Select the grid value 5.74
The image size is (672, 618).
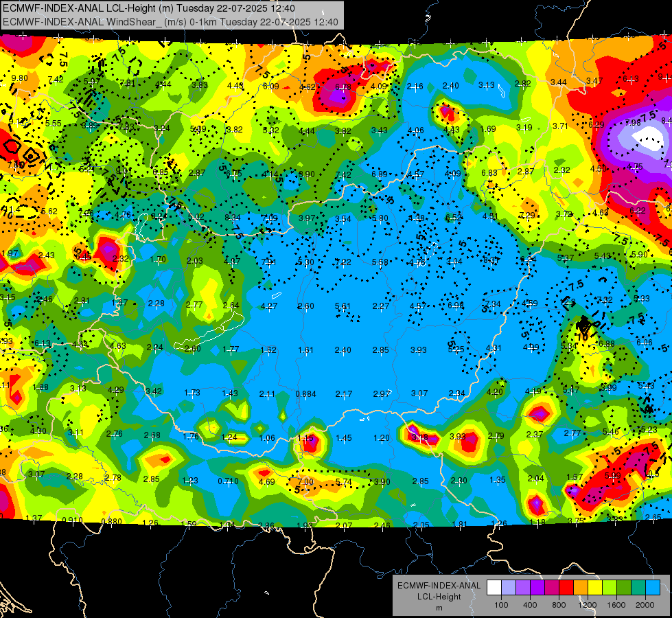(344, 482)
